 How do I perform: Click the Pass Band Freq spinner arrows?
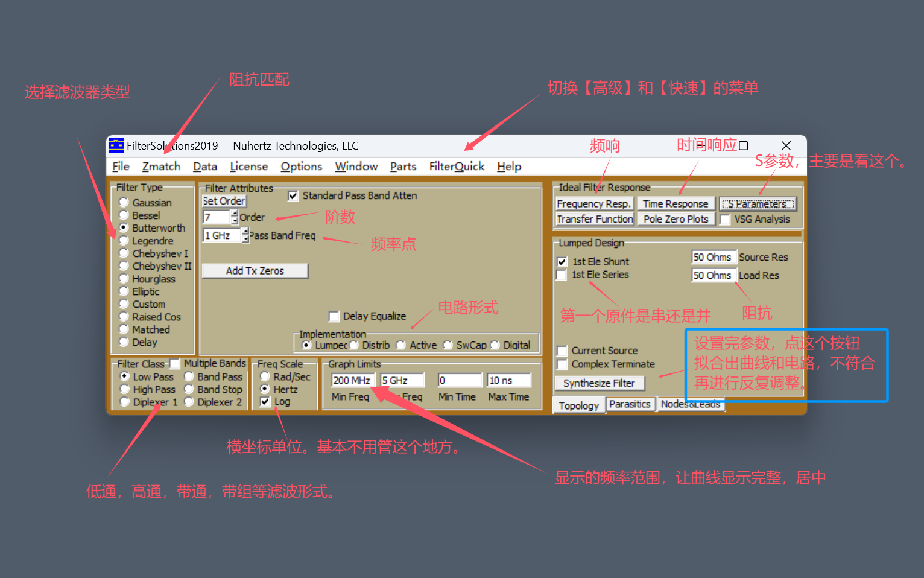pos(245,235)
